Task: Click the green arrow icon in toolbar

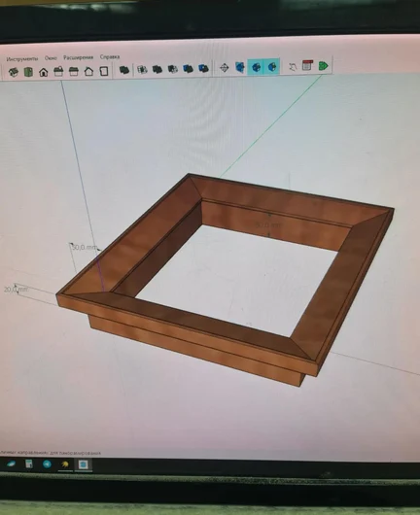Action: [324, 66]
